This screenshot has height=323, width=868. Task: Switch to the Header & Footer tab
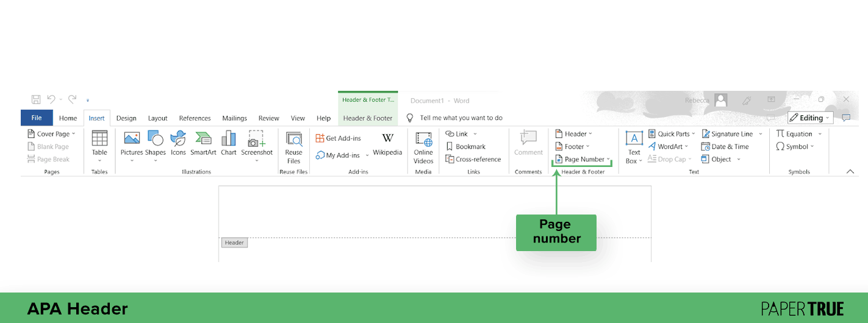[368, 118]
